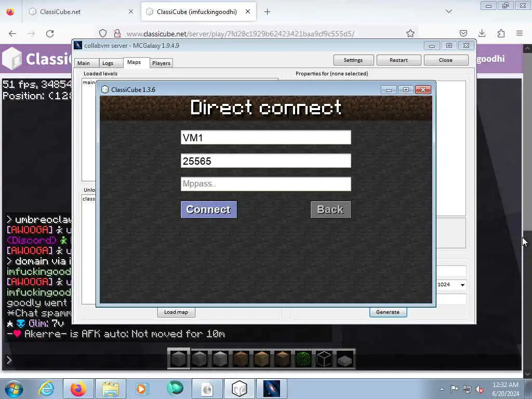Click the network tray icon
Image resolution: width=532 pixels, height=399 pixels.
pyautogui.click(x=467, y=389)
